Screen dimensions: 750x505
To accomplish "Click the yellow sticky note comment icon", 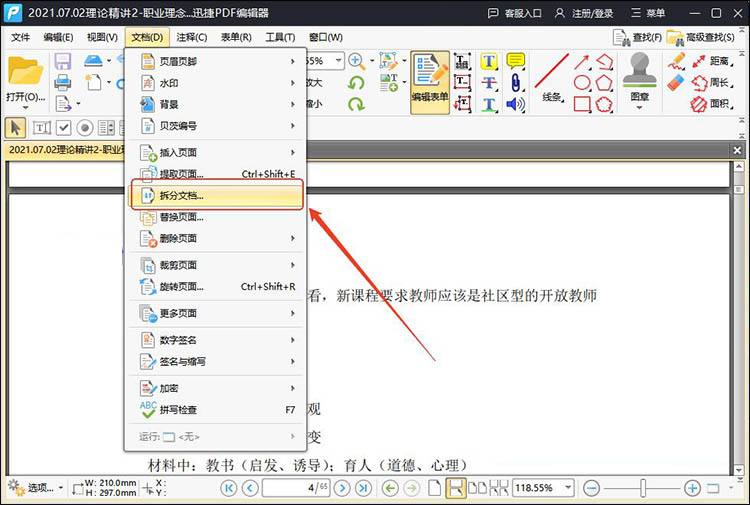I will click(516, 61).
